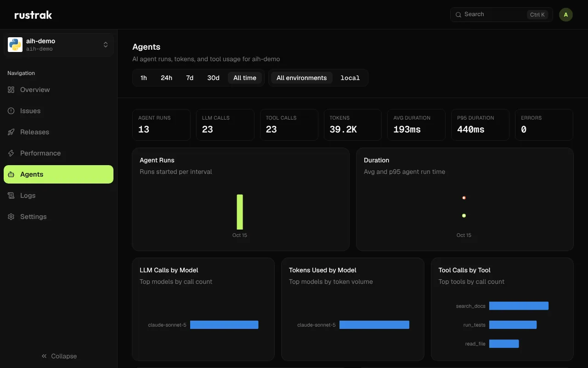Choose the All environments filter
Viewport: 588px width, 368px height.
302,78
